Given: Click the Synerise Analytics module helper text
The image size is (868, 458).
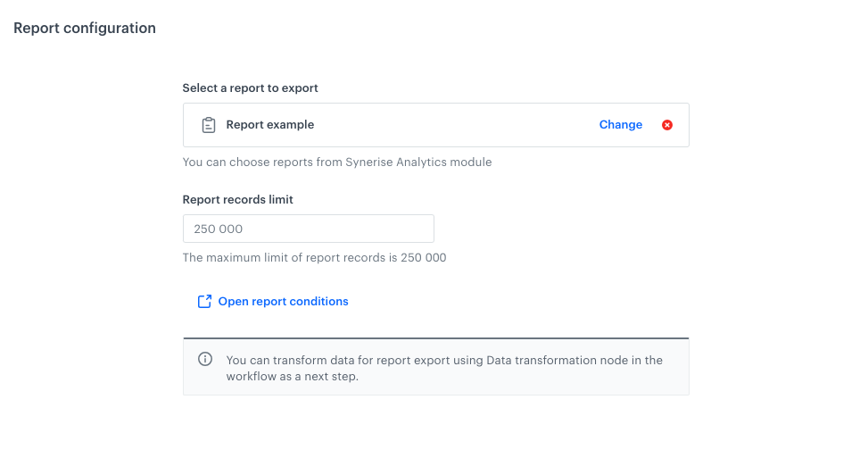Looking at the screenshot, I should click(x=336, y=162).
